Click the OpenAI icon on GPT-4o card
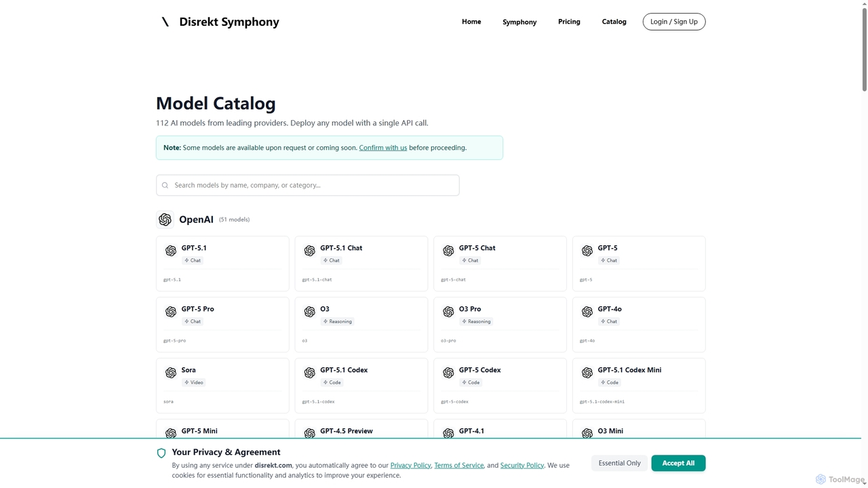Viewport: 868px width, 488px height. pos(587,312)
